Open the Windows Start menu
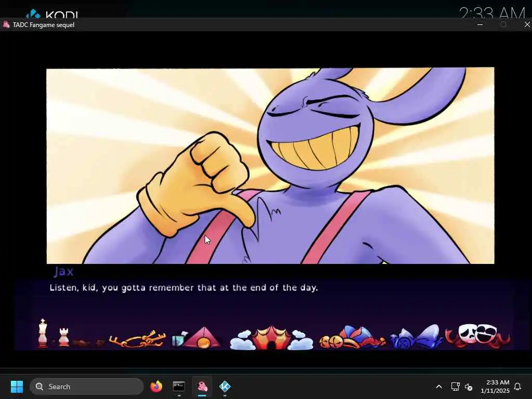532x399 pixels. (17, 387)
